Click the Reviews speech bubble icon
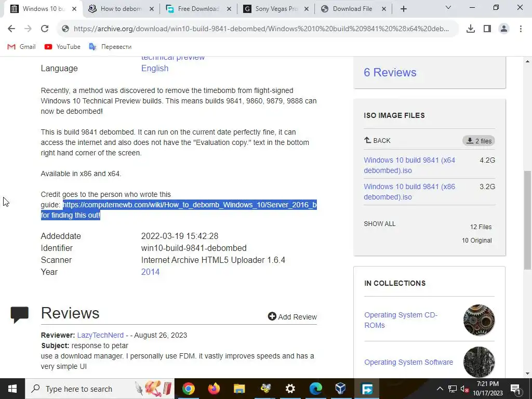The image size is (532, 399). click(x=20, y=314)
